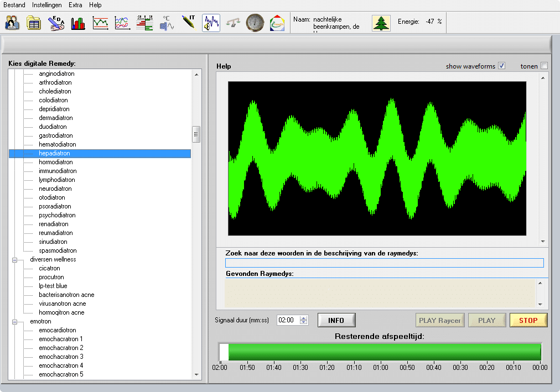Viewport: 560px width, 392px height.
Task: Click the raymedys description search field
Action: [384, 263]
